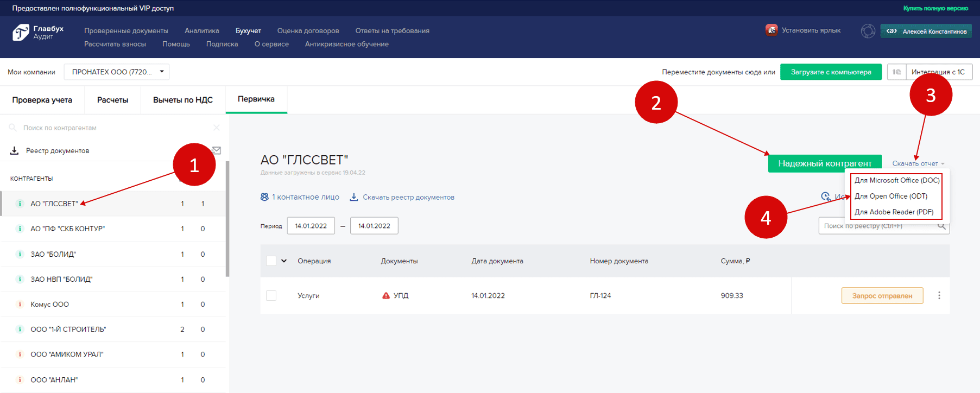Open Рассчитать взносы menu item

(x=115, y=44)
